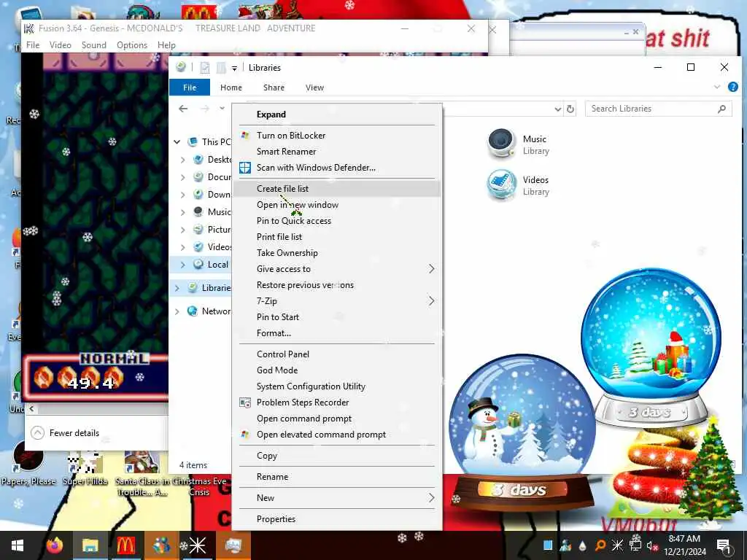Screen dimensions: 747x560
Task: Open the Windows Start button
Action: pyautogui.click(x=18, y=545)
